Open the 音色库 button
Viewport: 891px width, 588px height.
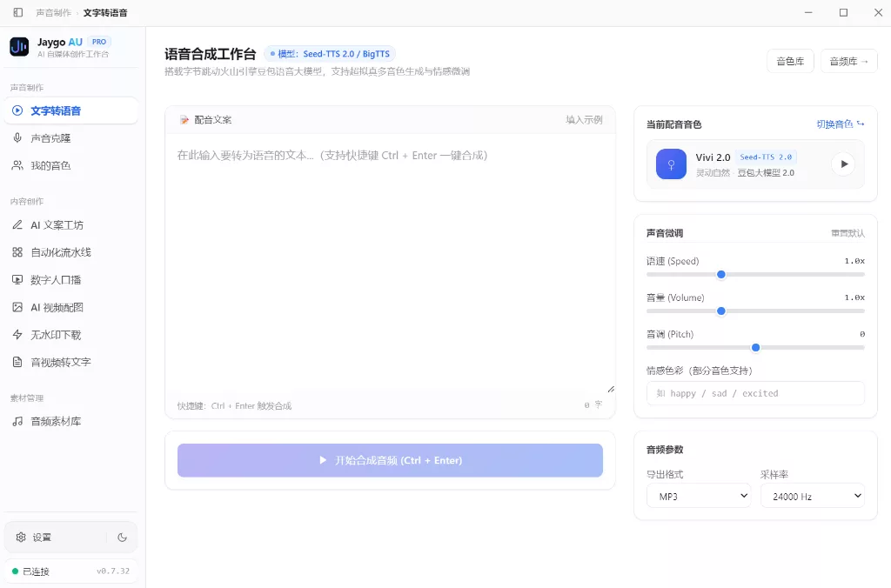790,62
